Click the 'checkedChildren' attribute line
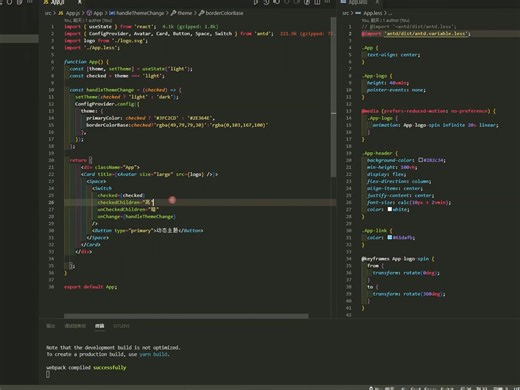Image resolution: width=520 pixels, height=390 pixels. coord(126,202)
